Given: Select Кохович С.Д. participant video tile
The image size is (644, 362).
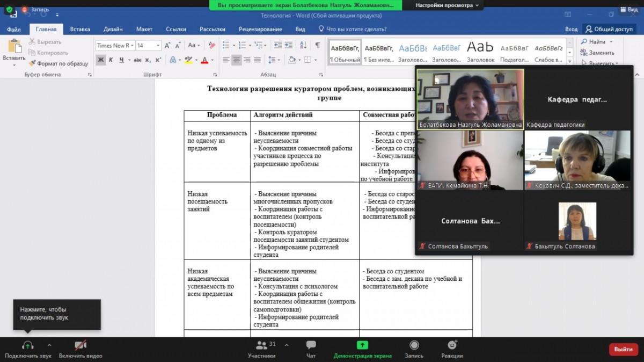Looking at the screenshot, I should coord(577,160).
